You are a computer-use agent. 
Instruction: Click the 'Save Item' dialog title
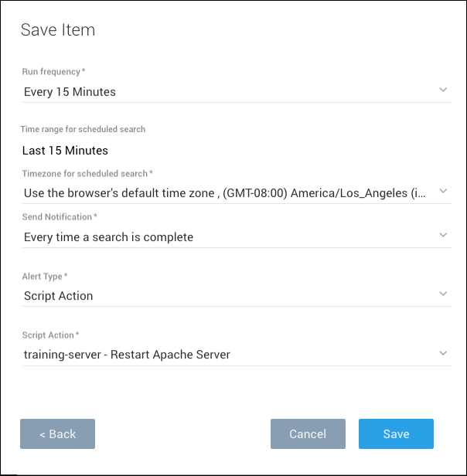57,30
